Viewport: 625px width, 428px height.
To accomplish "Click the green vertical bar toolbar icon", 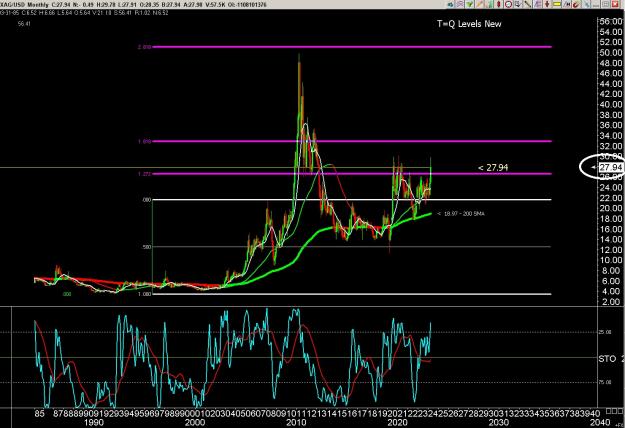I will coord(490,4).
